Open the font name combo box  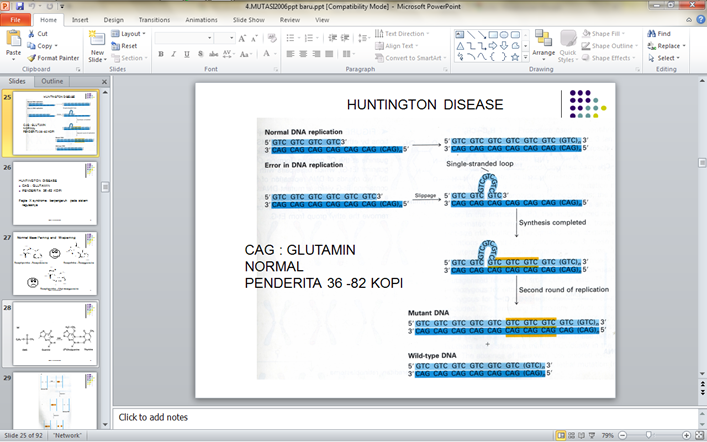click(x=184, y=38)
